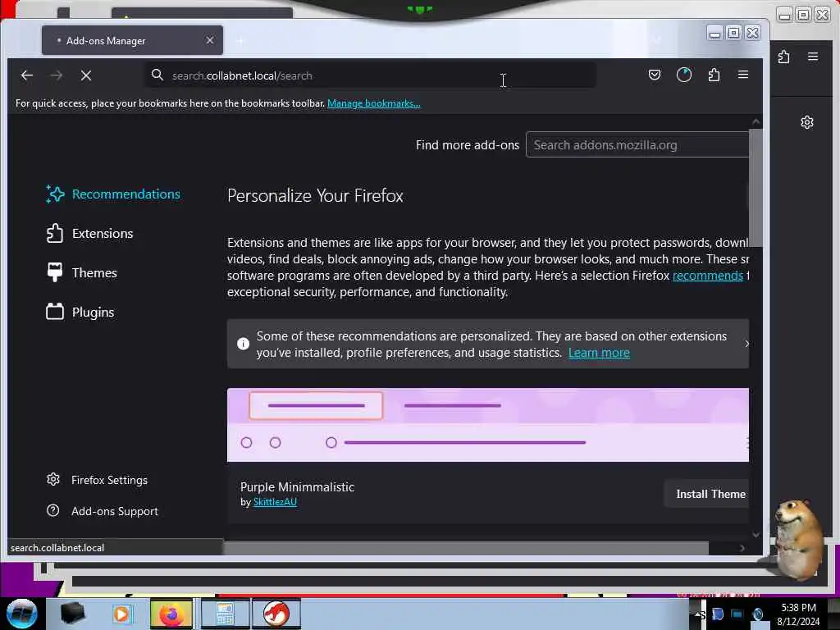This screenshot has width=840, height=630.
Task: Open the Plugins category
Action: pyautogui.click(x=80, y=313)
